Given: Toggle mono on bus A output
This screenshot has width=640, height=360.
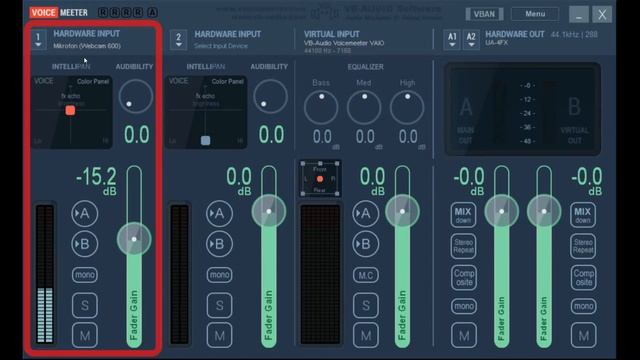Looking at the screenshot, I should coord(464,306).
